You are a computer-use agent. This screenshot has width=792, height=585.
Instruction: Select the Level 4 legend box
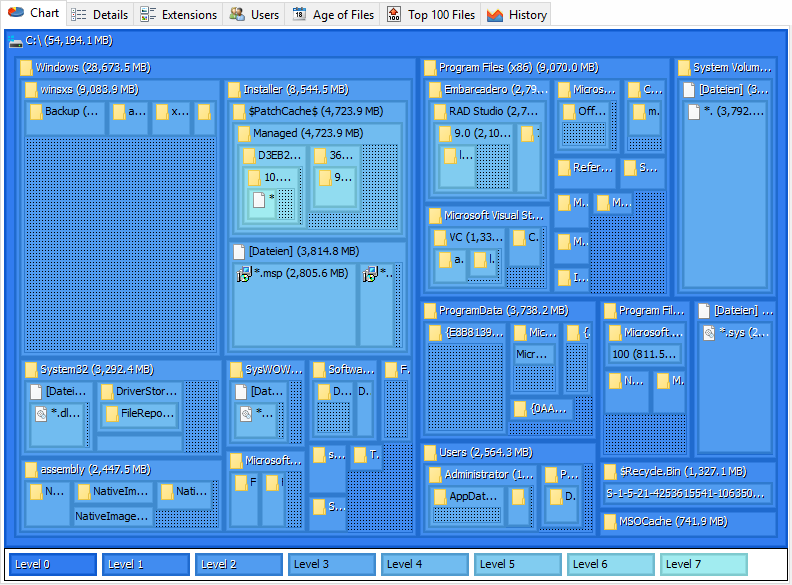click(424, 564)
